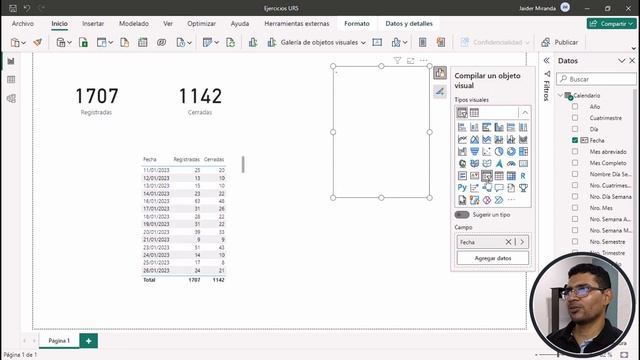Switch to the Optimizar ribbon tab
The image size is (640, 360).
point(201,24)
